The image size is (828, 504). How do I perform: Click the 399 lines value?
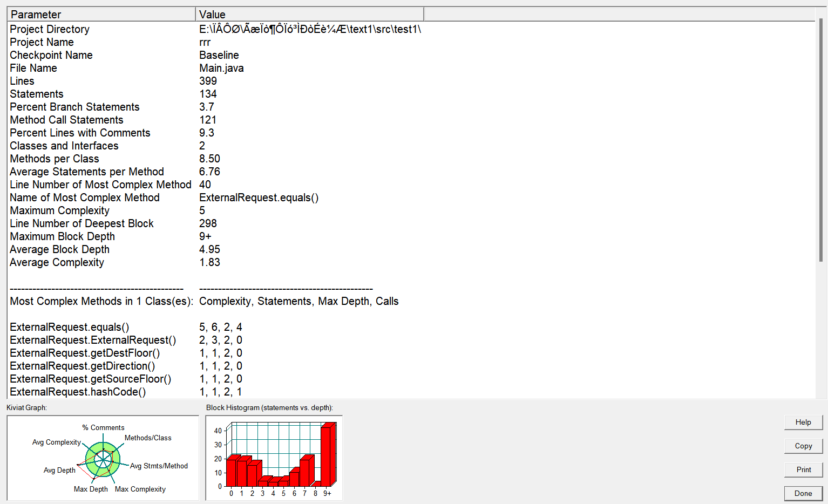[x=208, y=81]
